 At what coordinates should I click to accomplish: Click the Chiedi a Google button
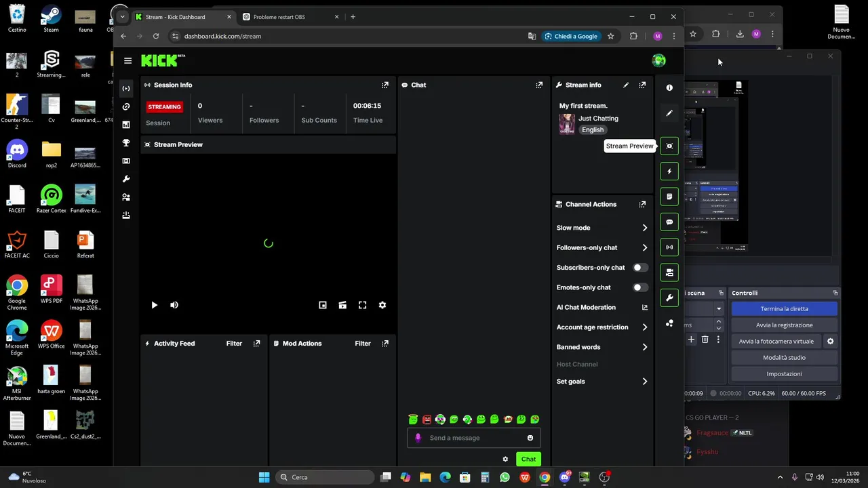pyautogui.click(x=571, y=36)
